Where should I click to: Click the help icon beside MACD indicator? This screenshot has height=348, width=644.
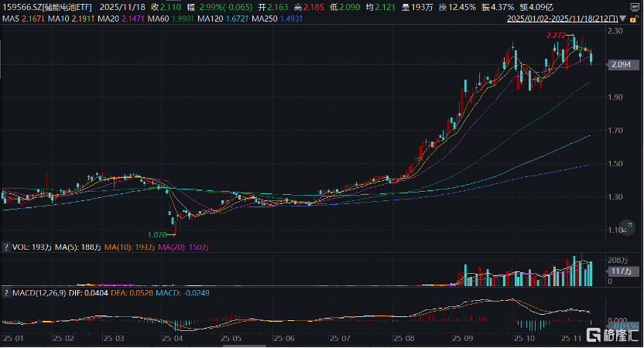point(6,293)
